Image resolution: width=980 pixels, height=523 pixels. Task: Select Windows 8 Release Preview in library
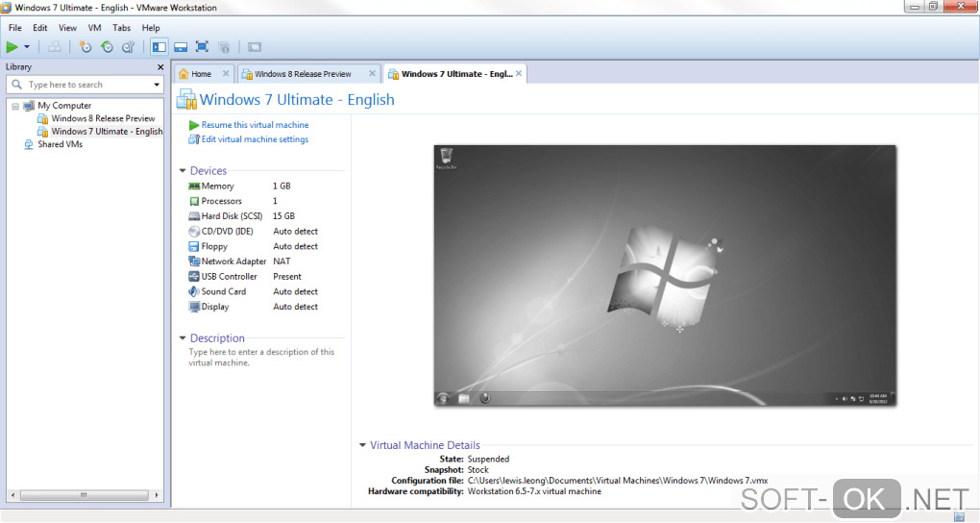pos(103,118)
